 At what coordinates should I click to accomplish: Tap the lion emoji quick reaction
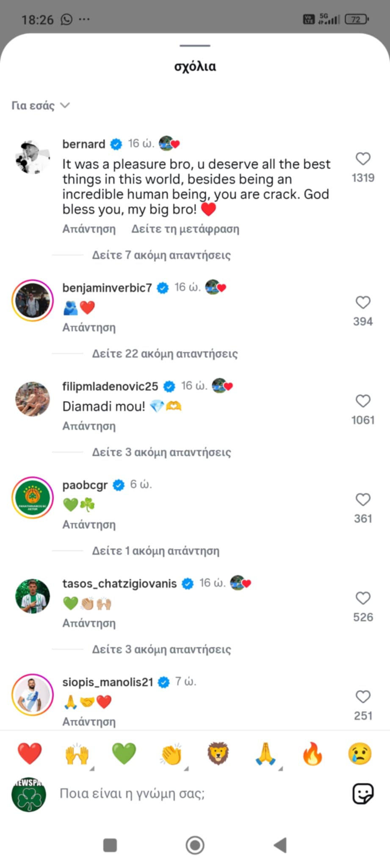tap(218, 754)
